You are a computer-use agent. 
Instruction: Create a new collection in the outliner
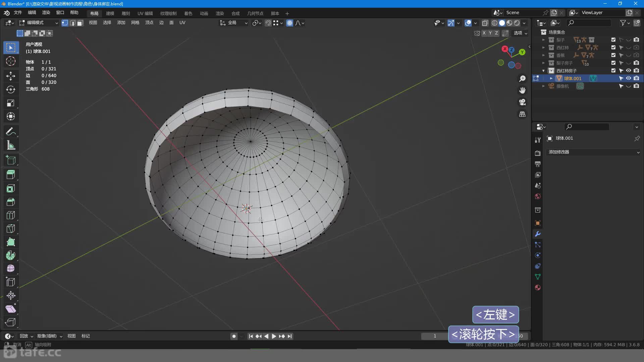[637, 23]
